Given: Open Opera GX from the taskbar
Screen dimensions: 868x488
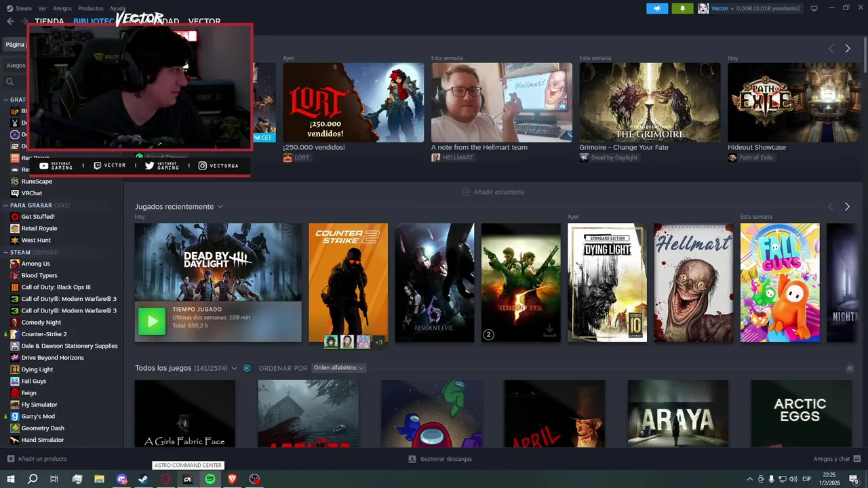Looking at the screenshot, I should [166, 479].
